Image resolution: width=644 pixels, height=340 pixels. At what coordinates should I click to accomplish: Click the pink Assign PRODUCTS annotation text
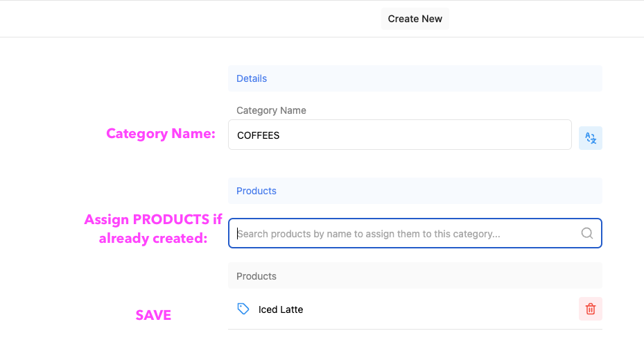(153, 219)
